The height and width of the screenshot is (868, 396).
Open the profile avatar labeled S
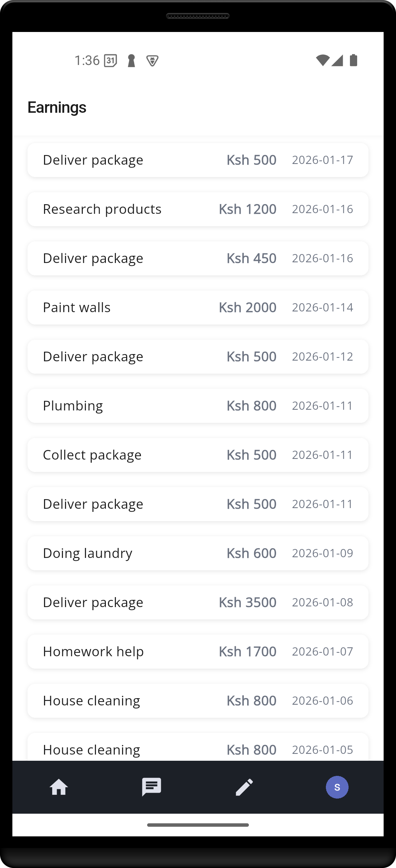[337, 787]
